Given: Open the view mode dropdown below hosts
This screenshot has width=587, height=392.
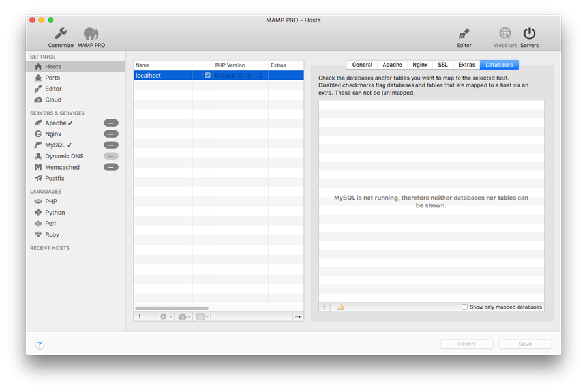Looking at the screenshot, I should (x=203, y=316).
